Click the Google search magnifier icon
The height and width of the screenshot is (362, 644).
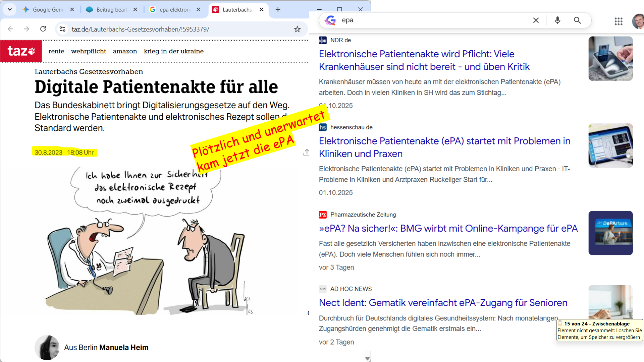[x=577, y=20]
